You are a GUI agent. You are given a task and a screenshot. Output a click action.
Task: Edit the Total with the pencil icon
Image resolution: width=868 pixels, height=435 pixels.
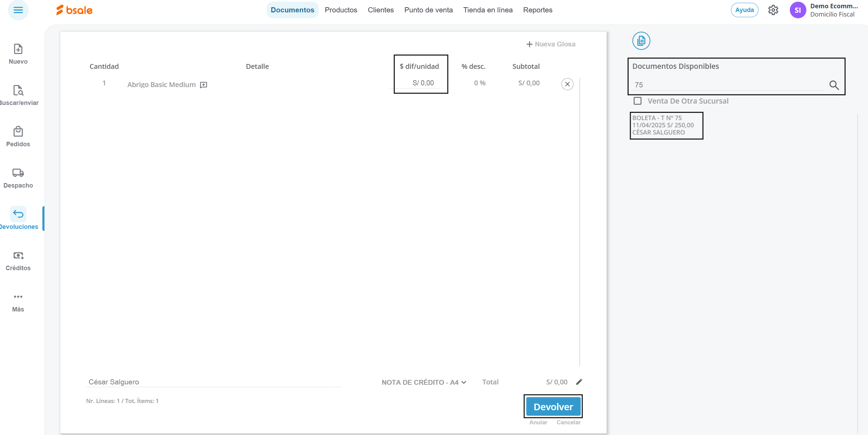point(579,382)
